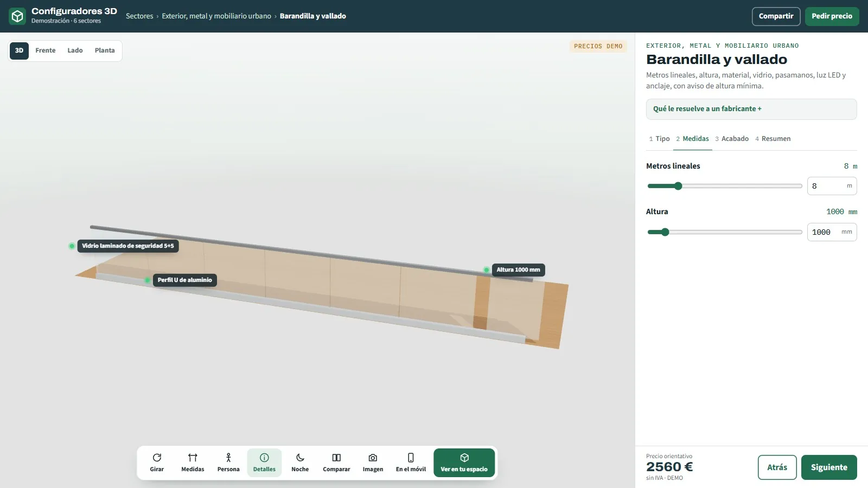Adjust the Altura slider handle
868x488 pixels.
coord(665,232)
